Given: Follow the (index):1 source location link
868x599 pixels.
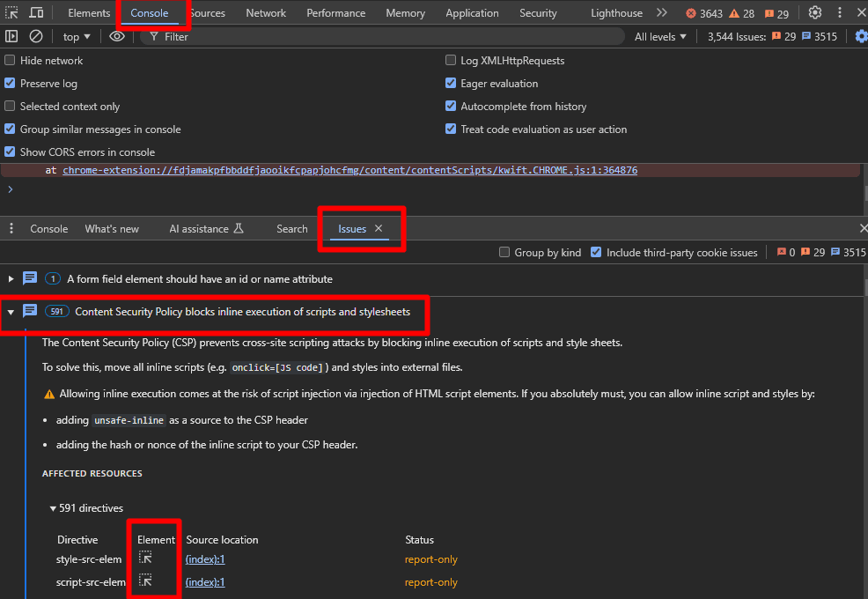Looking at the screenshot, I should pyautogui.click(x=204, y=558).
